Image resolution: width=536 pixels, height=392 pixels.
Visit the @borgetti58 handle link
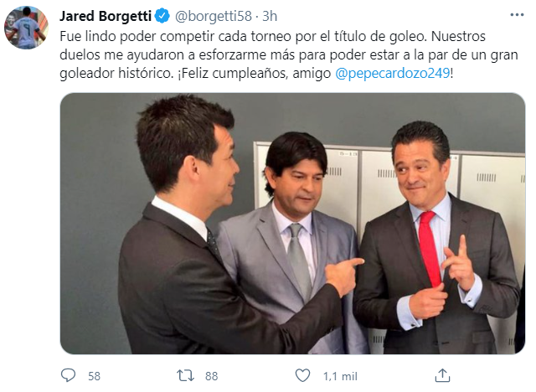tap(214, 16)
